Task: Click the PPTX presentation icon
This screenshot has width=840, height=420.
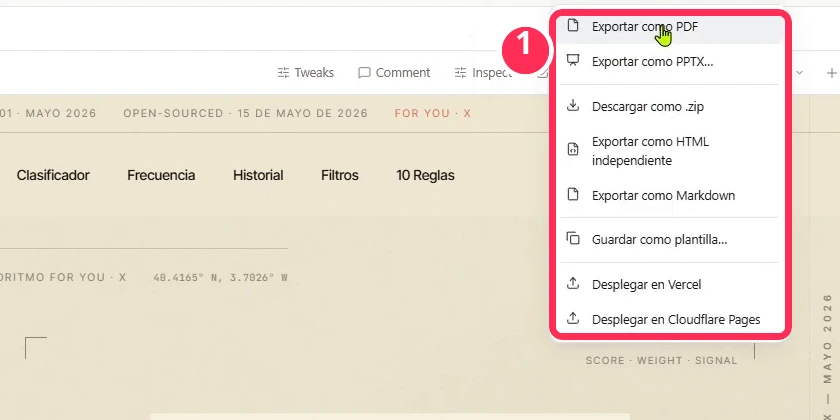Action: (x=573, y=60)
